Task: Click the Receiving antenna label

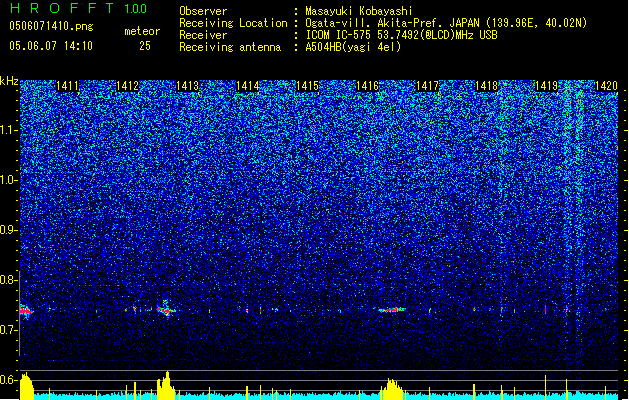Action: pyautogui.click(x=230, y=47)
